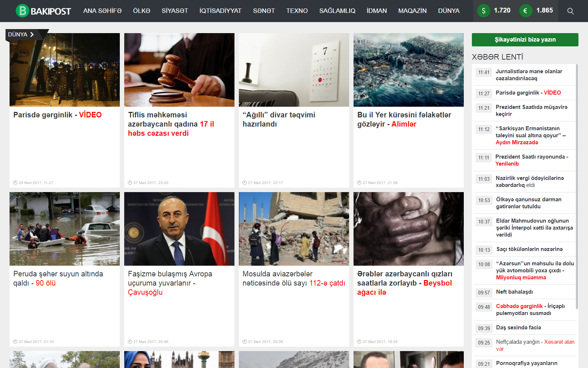Viewport: 588px width, 368px height.
Task: Open the search magnifier icon
Action: (570, 11)
